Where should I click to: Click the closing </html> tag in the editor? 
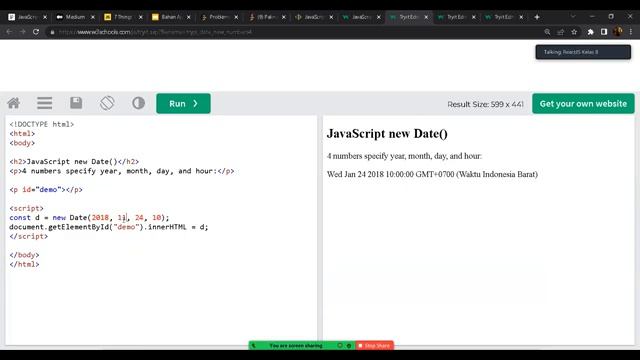[x=24, y=264]
